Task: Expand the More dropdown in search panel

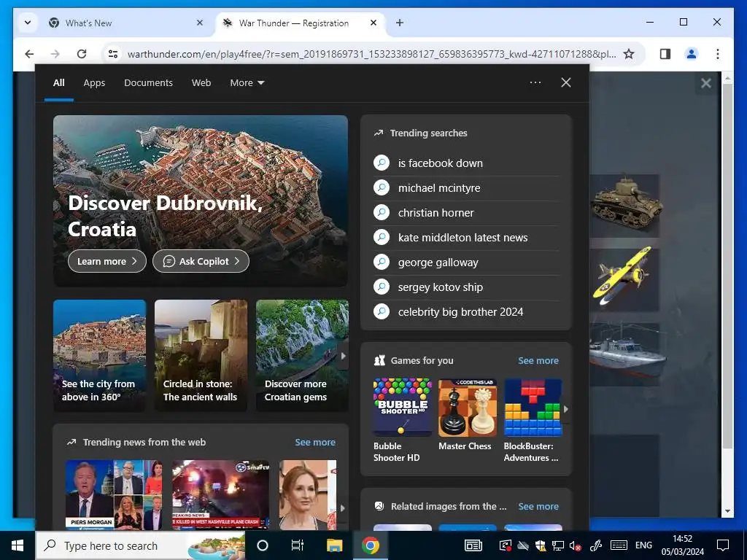Action: point(247,83)
